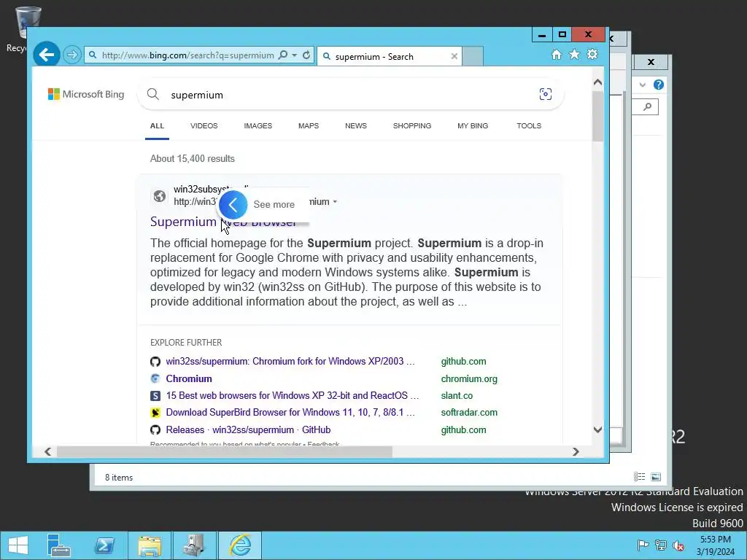This screenshot has height=560, width=747.
Task: Click the network tray icon
Action: (x=661, y=545)
